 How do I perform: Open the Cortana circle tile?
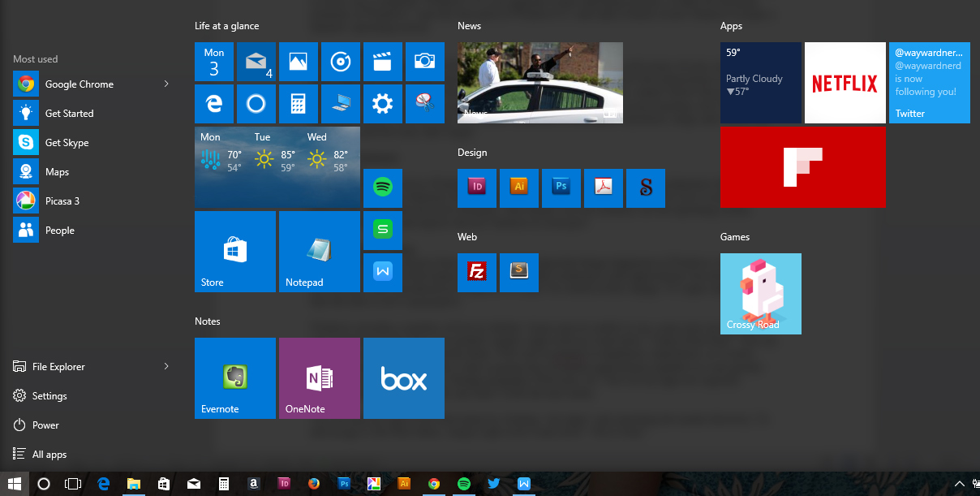(x=256, y=104)
